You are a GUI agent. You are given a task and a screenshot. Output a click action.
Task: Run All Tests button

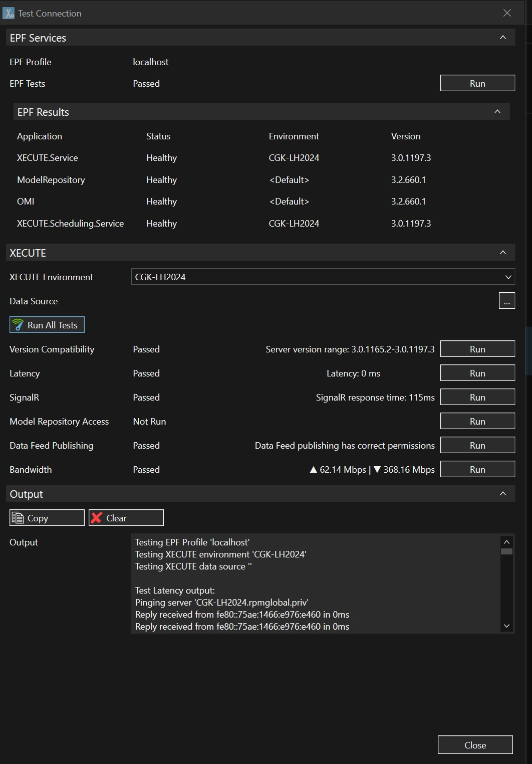pos(47,325)
